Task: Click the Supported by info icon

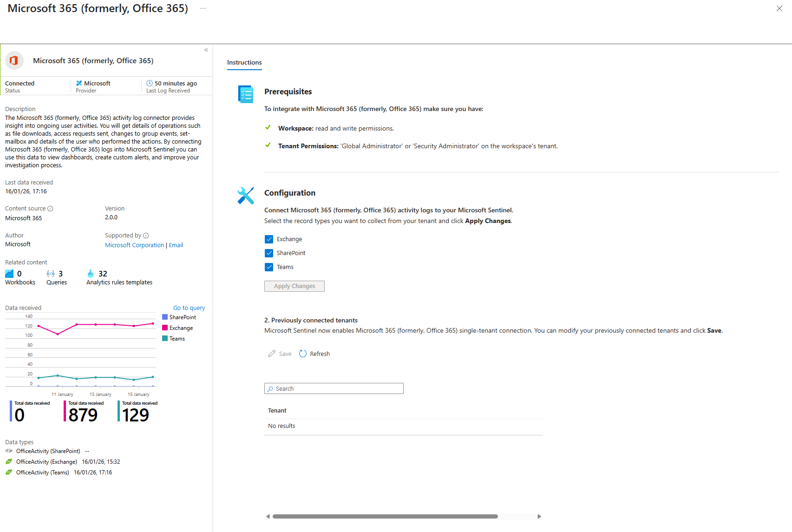Action: coord(146,236)
